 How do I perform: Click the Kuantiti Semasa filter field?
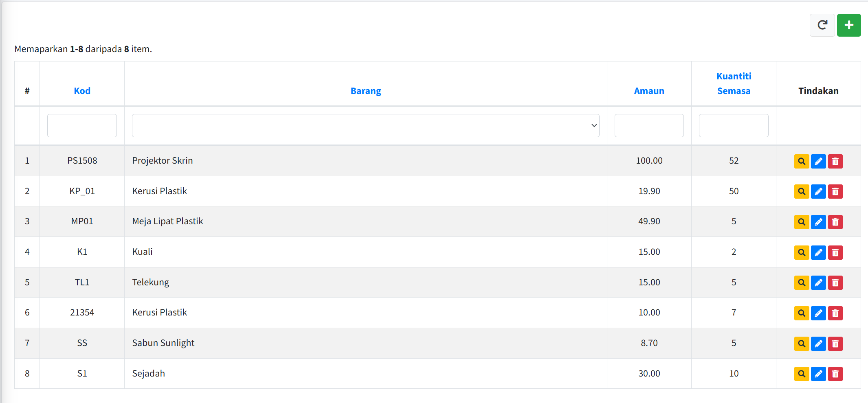click(x=734, y=125)
